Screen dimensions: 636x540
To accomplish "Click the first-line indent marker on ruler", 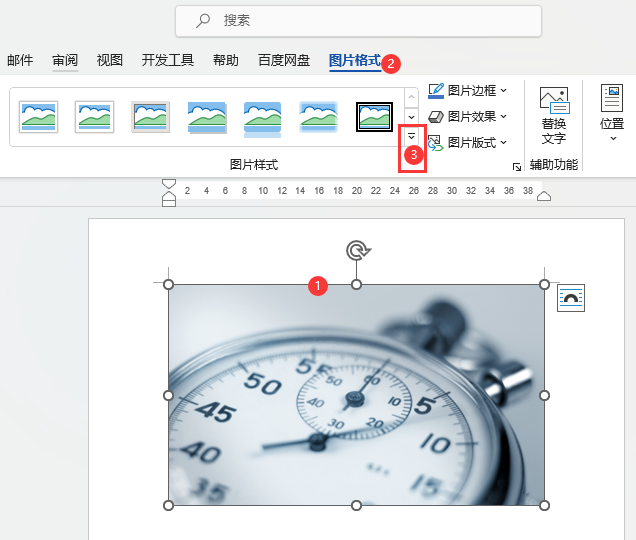I will coord(169,184).
